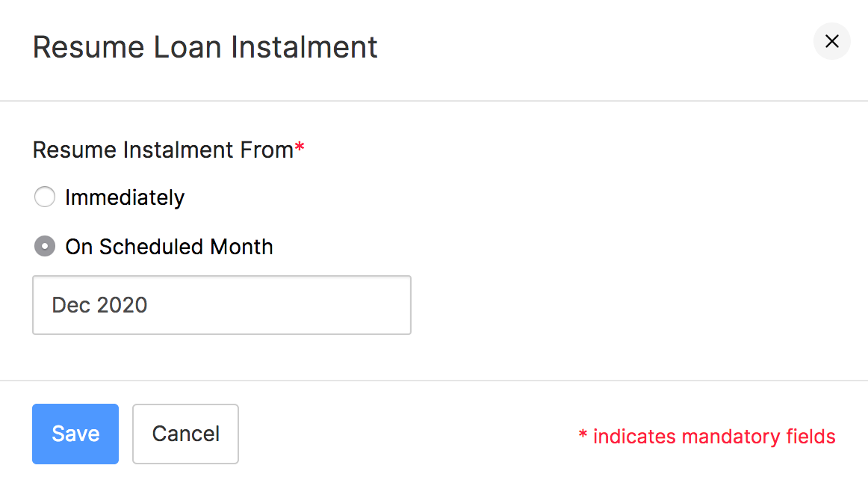This screenshot has height=480, width=868.
Task: Open the Dec 2020 month picker field
Action: point(221,305)
